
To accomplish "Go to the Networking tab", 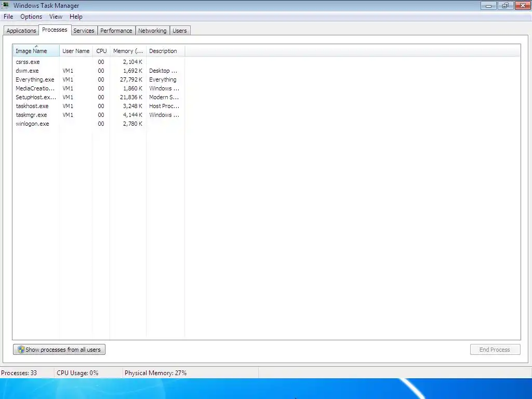I will [152, 31].
